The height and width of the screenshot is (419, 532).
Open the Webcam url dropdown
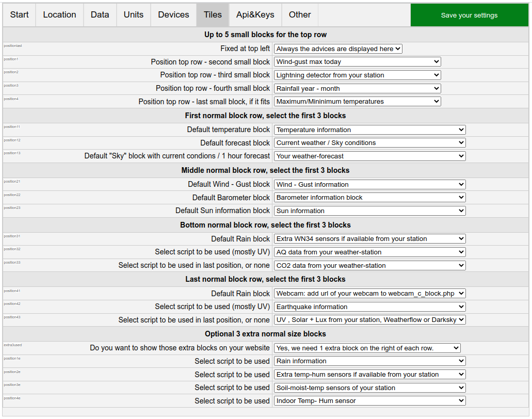[370, 294]
